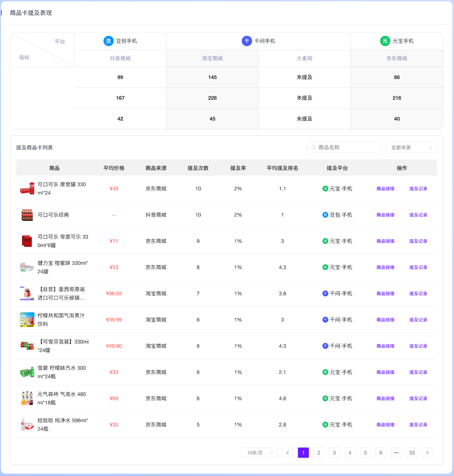Open 商品链接 for 【可雪芬混装】
This screenshot has width=454, height=476.
pos(385,346)
